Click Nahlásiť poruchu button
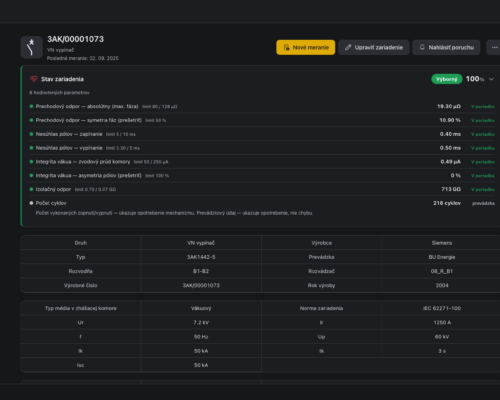Image resolution: width=500 pixels, height=400 pixels. [x=446, y=47]
